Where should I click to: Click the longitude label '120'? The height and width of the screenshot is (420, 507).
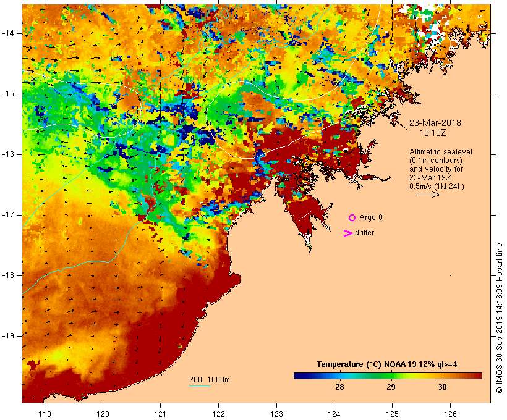pyautogui.click(x=103, y=414)
